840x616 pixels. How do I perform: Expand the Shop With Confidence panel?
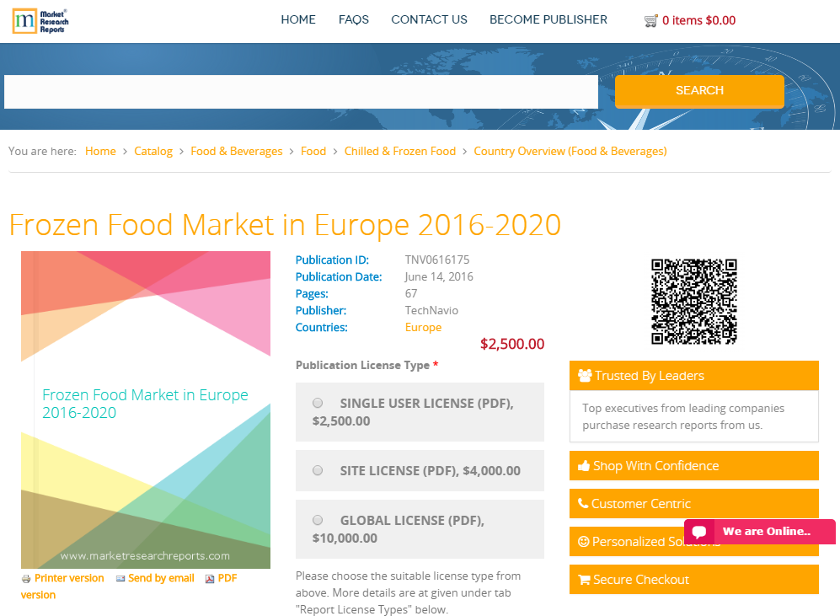pyautogui.click(x=693, y=465)
